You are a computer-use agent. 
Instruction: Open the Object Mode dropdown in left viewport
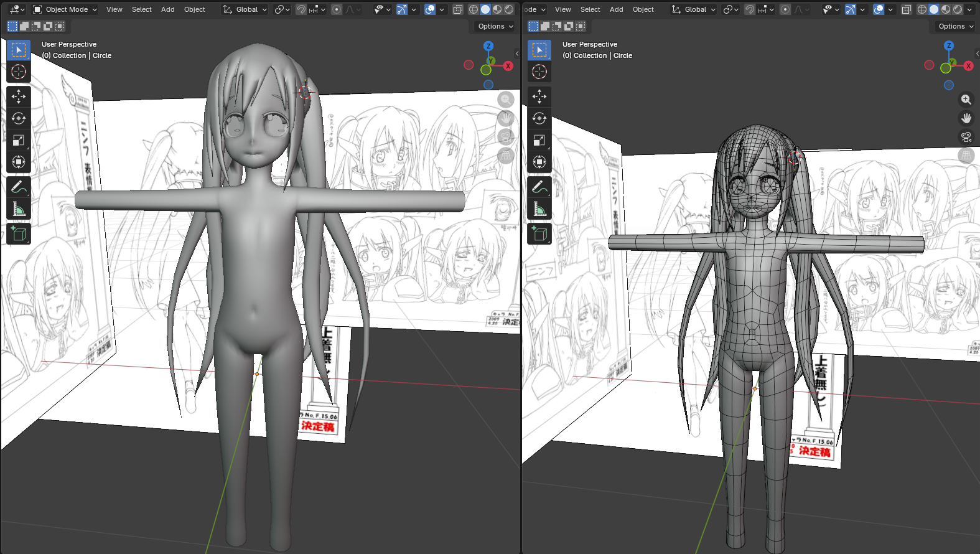click(x=65, y=9)
